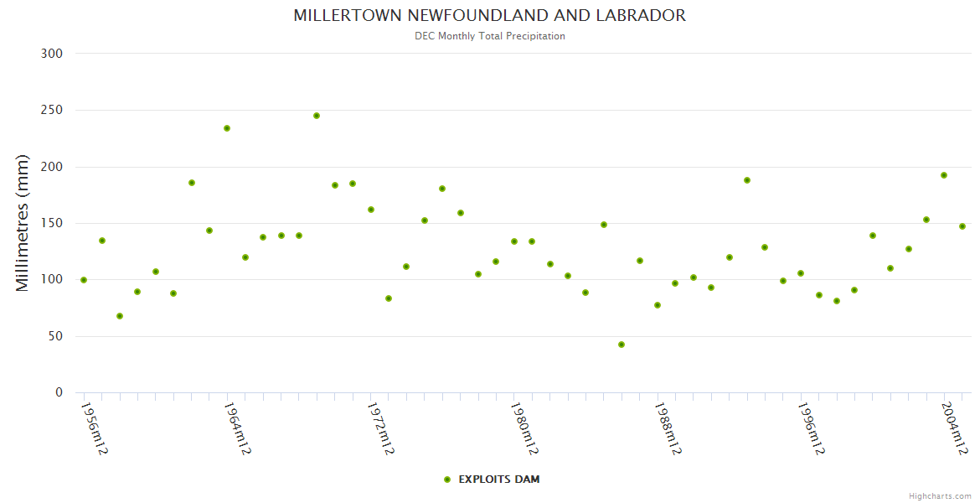Click the Millertown Newfoundland and Labrador chart title
The height and width of the screenshot is (503, 980).
(x=490, y=16)
